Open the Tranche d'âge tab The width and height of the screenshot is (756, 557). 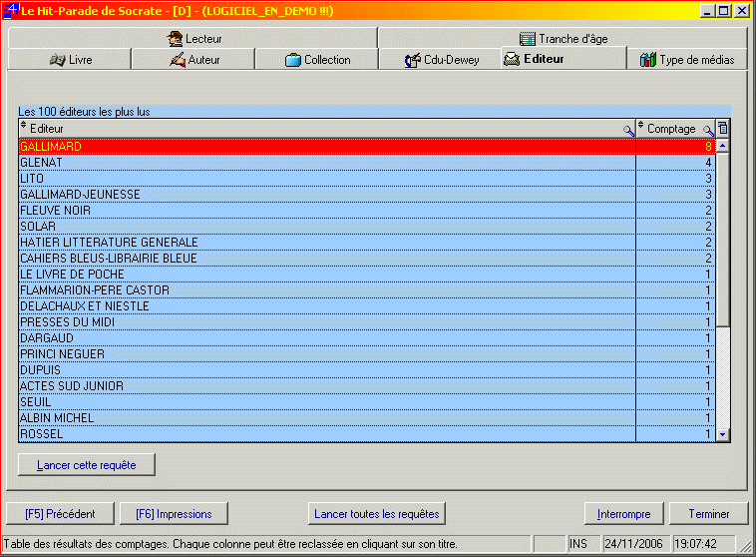click(x=563, y=38)
